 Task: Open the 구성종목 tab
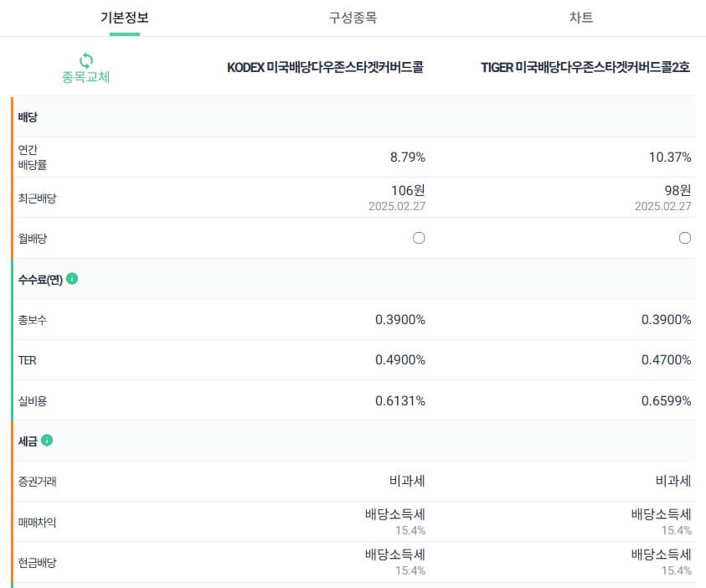[x=353, y=18]
